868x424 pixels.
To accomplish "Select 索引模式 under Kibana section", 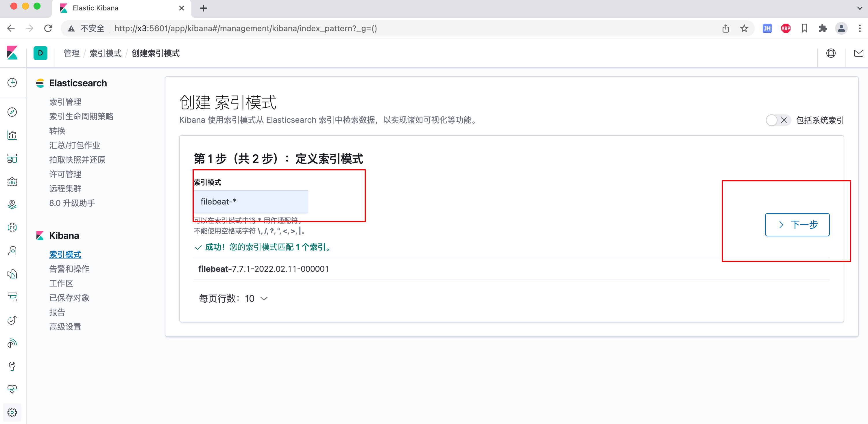I will [x=65, y=255].
